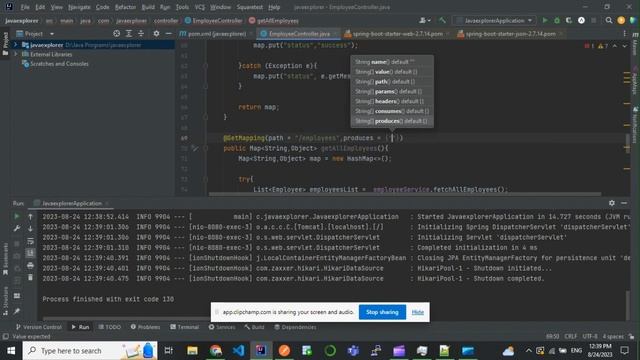Click the wrench icon in the Run panel

coord(17,229)
